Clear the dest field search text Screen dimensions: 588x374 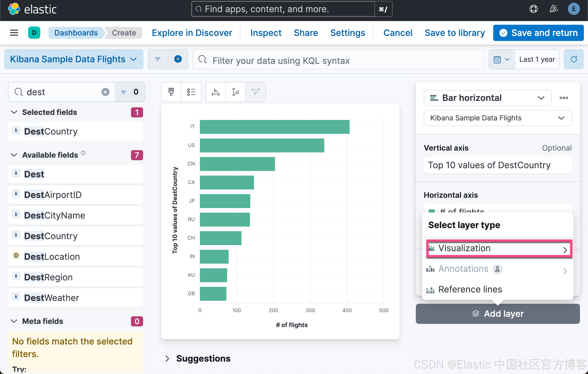[105, 92]
